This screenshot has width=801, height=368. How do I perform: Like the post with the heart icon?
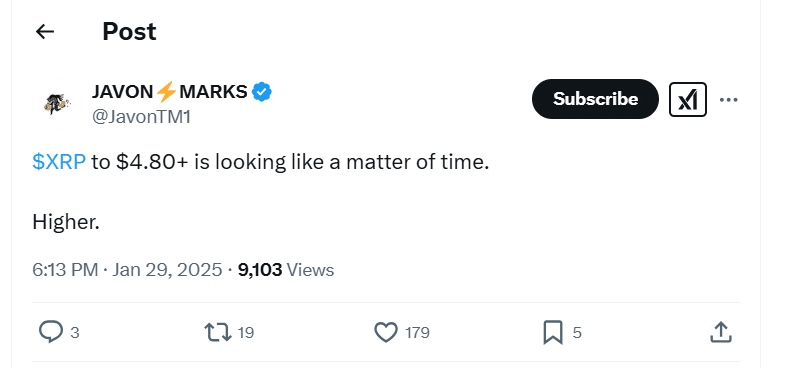(386, 332)
